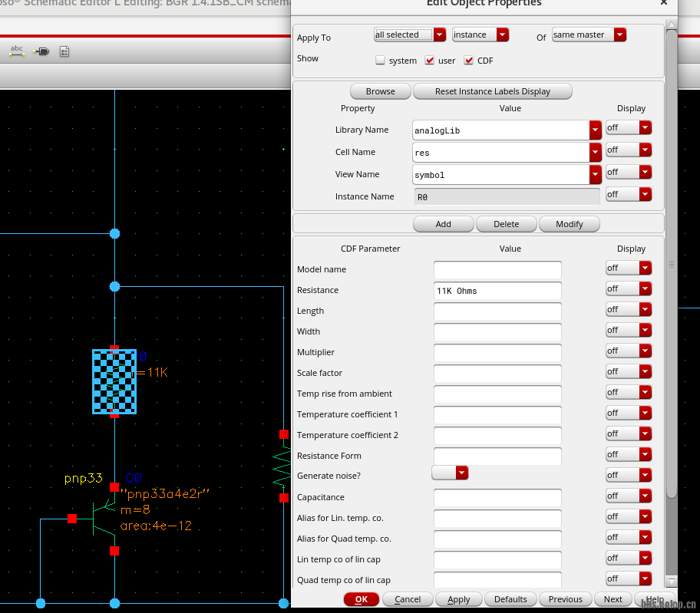
Task: Toggle the CDF show checkbox
Action: [x=468, y=61]
